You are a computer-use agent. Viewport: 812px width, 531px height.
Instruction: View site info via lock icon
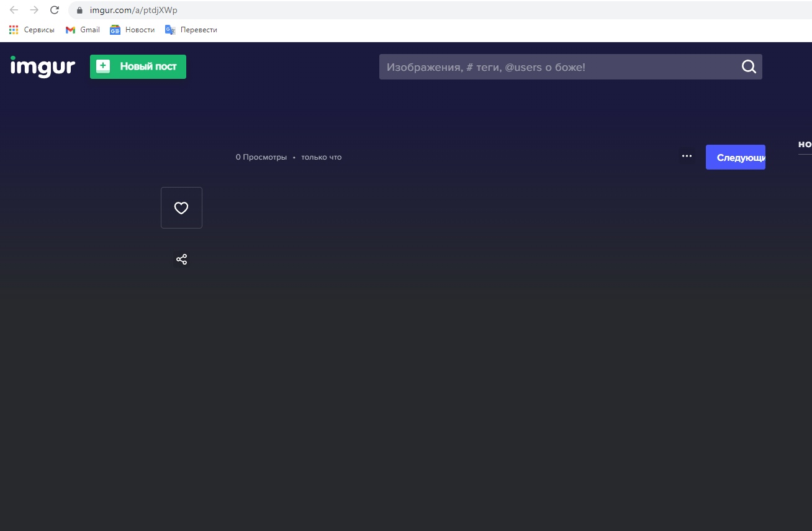tap(79, 11)
